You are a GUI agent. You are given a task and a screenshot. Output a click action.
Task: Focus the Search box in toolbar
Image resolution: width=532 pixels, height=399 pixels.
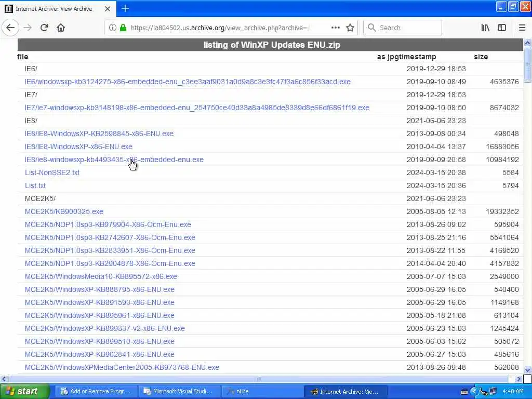pos(403,28)
